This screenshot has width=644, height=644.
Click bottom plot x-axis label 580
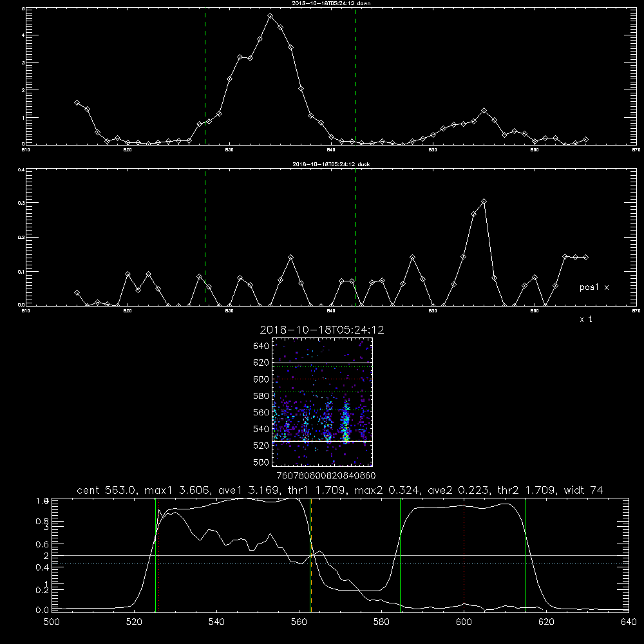(381, 622)
